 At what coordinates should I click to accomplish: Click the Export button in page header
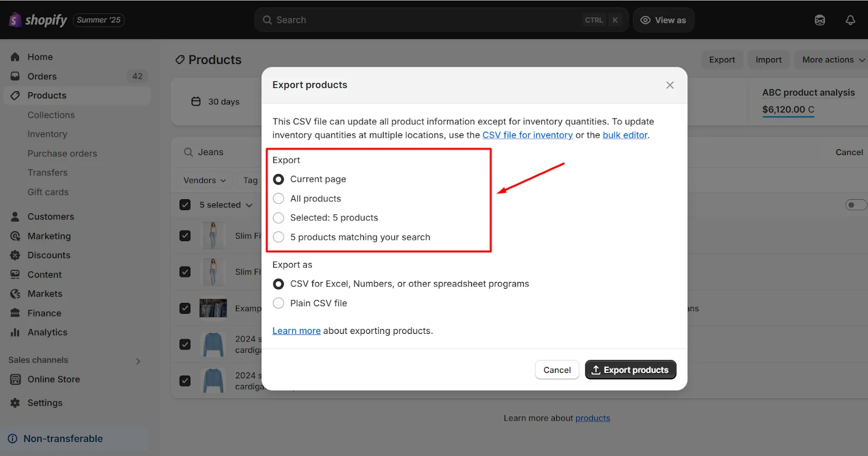[x=722, y=60]
